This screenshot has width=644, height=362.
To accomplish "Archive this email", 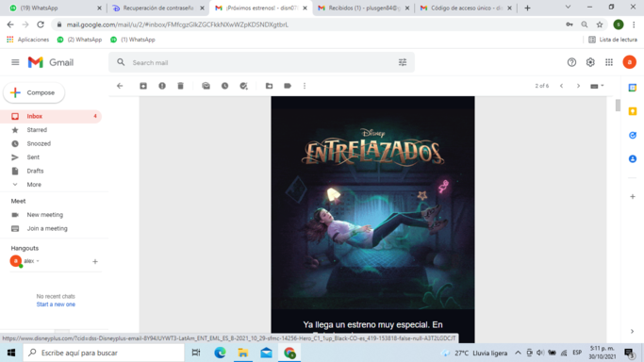I will pos(143,86).
